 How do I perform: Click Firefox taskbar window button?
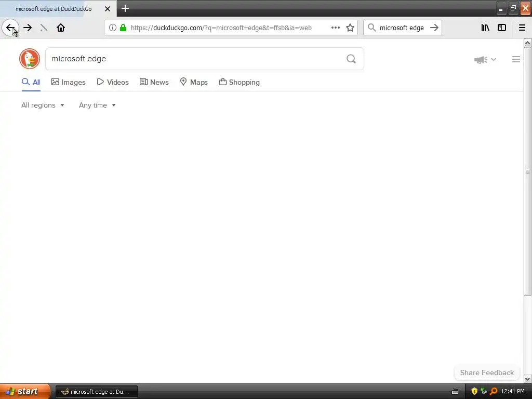coord(96,392)
